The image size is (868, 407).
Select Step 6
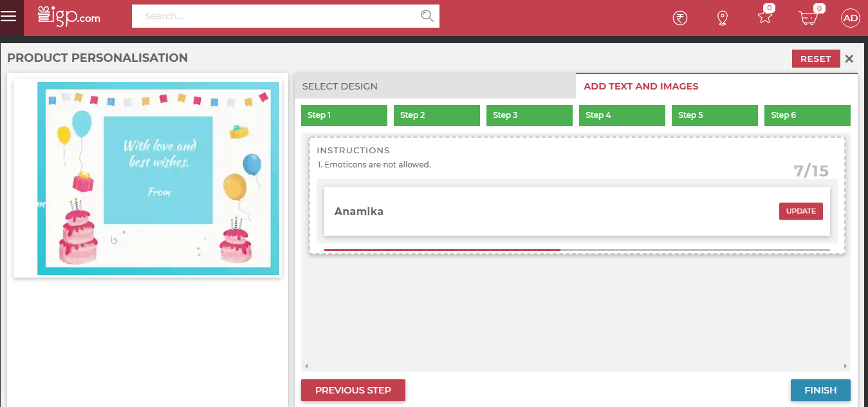click(807, 115)
